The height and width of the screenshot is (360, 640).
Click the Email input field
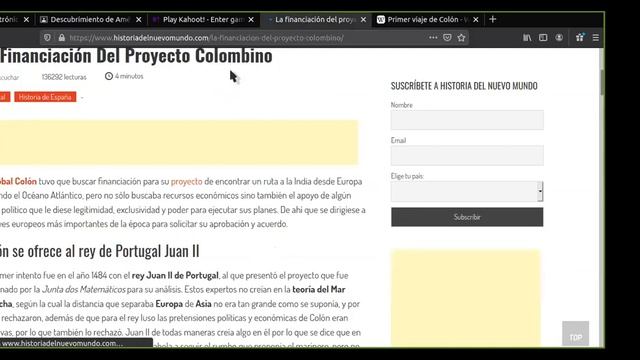click(x=467, y=156)
